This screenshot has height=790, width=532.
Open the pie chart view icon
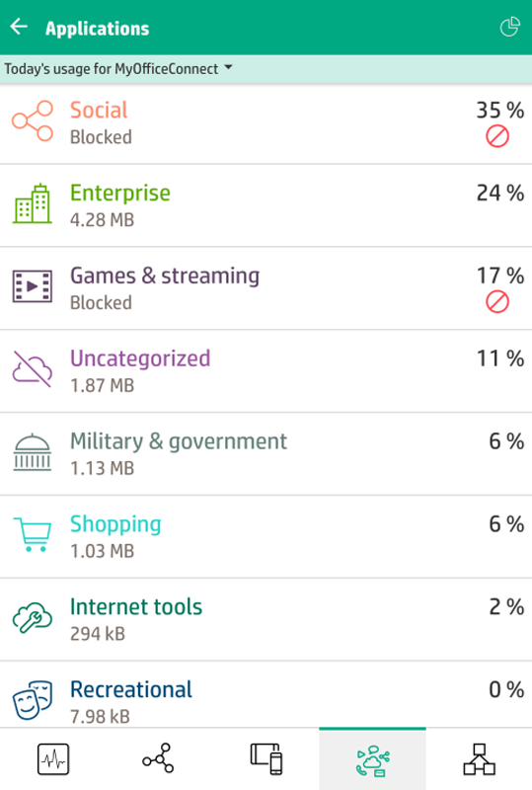509,28
